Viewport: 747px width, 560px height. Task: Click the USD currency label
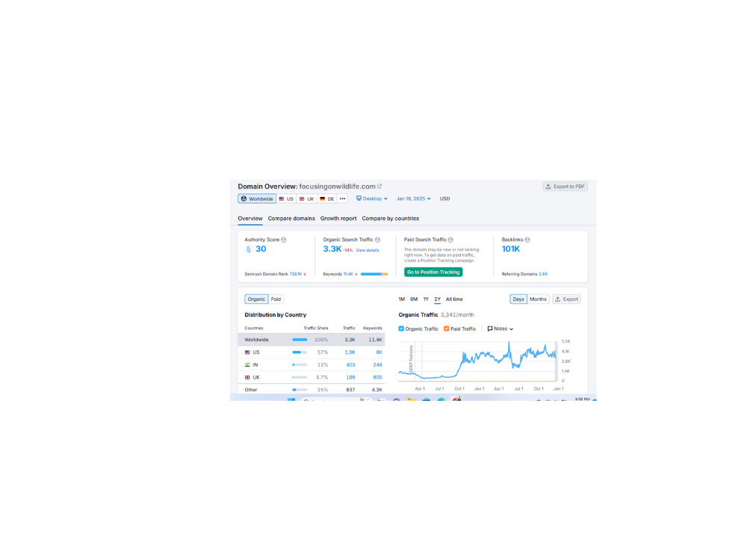click(x=444, y=199)
